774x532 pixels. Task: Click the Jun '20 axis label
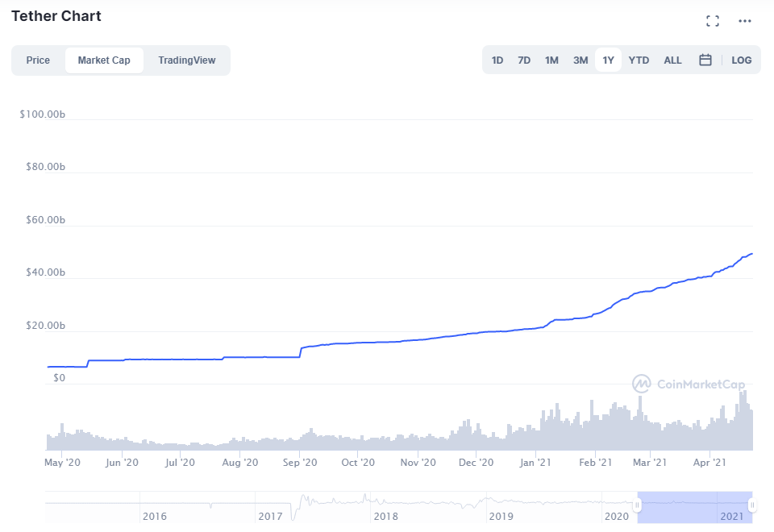[x=122, y=463]
